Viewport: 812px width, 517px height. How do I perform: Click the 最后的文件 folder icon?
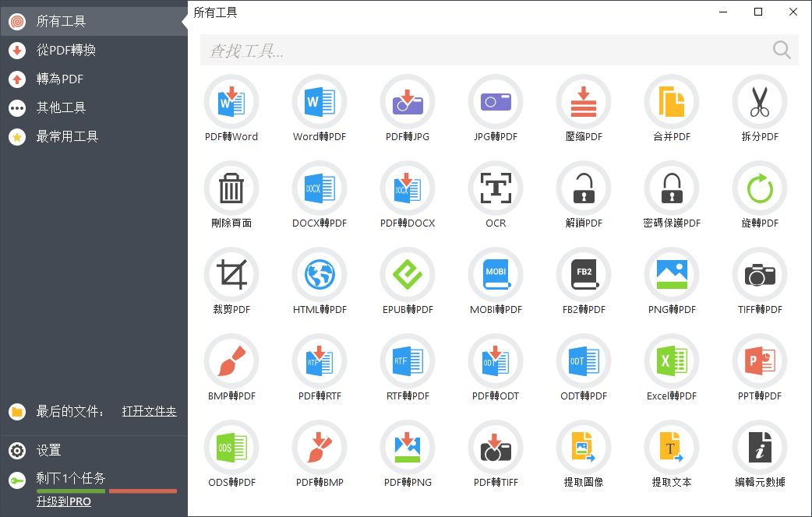tap(17, 412)
